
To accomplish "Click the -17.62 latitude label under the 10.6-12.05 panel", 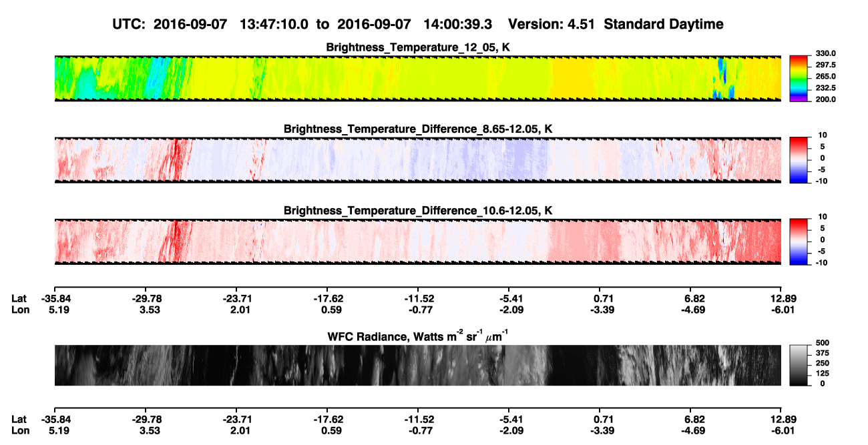I will pos(327,299).
